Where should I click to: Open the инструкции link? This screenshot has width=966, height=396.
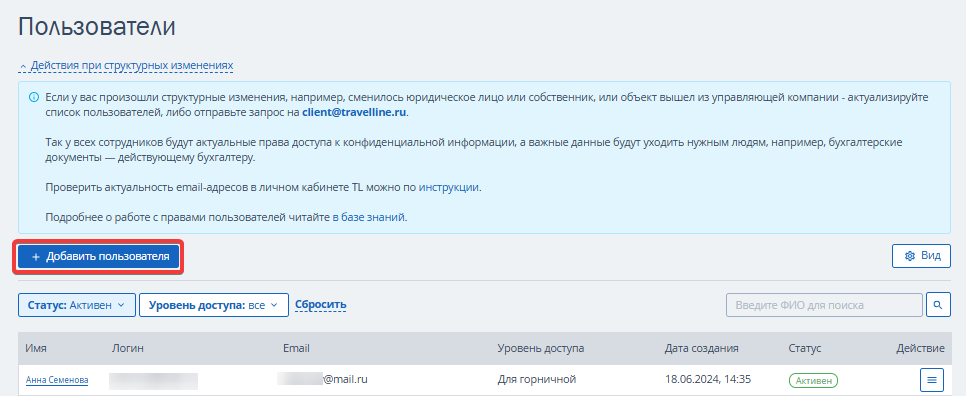448,187
